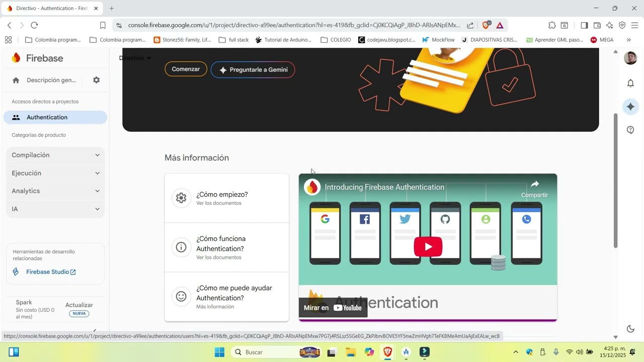Image resolution: width=644 pixels, height=362 pixels.
Task: Open the Google account avatar menu
Action: (630, 58)
